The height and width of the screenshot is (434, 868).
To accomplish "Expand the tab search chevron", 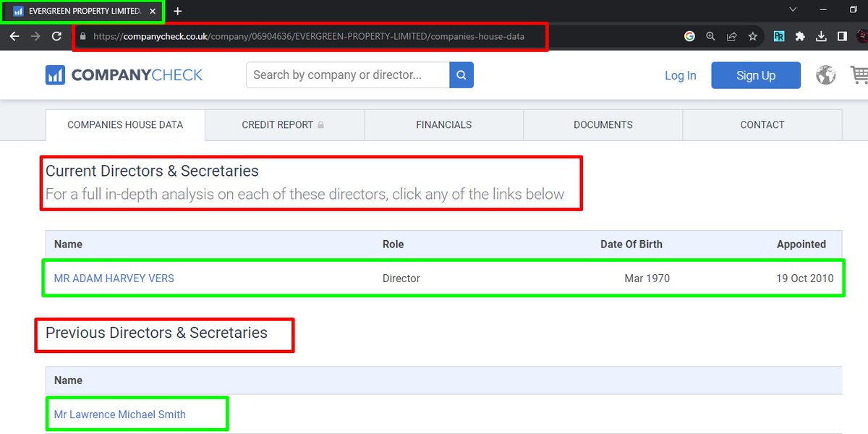I will click(793, 10).
